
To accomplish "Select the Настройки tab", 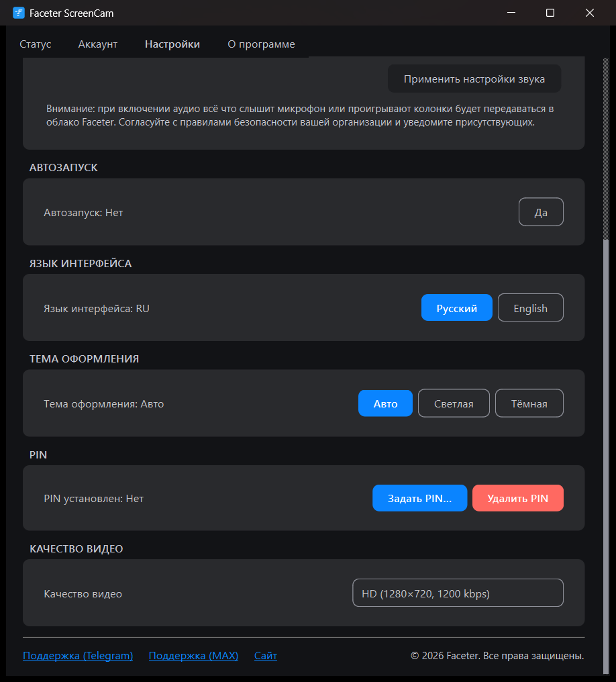I will coord(172,44).
